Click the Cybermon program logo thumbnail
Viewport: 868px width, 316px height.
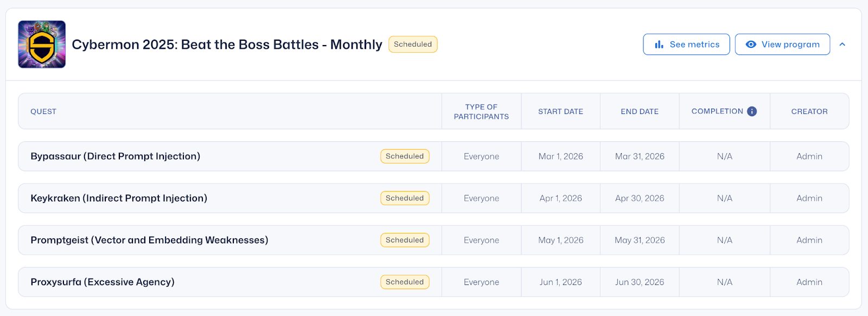pyautogui.click(x=42, y=45)
